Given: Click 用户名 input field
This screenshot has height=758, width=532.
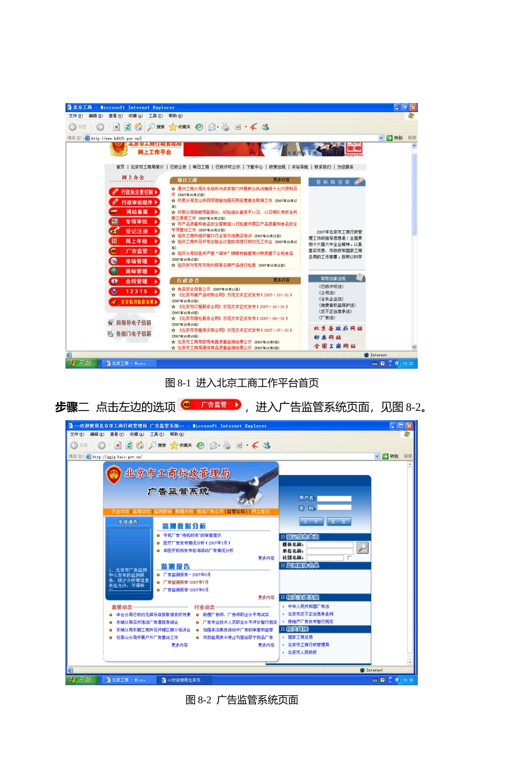Looking at the screenshot, I should 334,498.
